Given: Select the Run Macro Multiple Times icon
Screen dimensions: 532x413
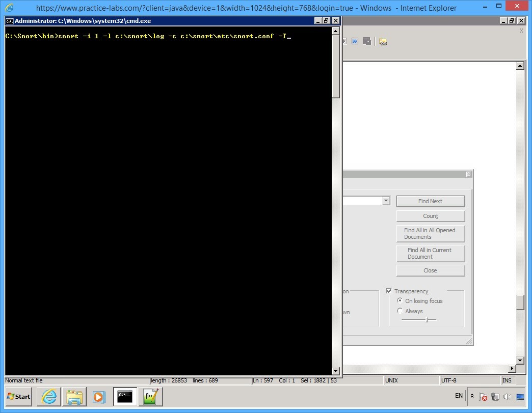Looking at the screenshot, I should (355, 41).
